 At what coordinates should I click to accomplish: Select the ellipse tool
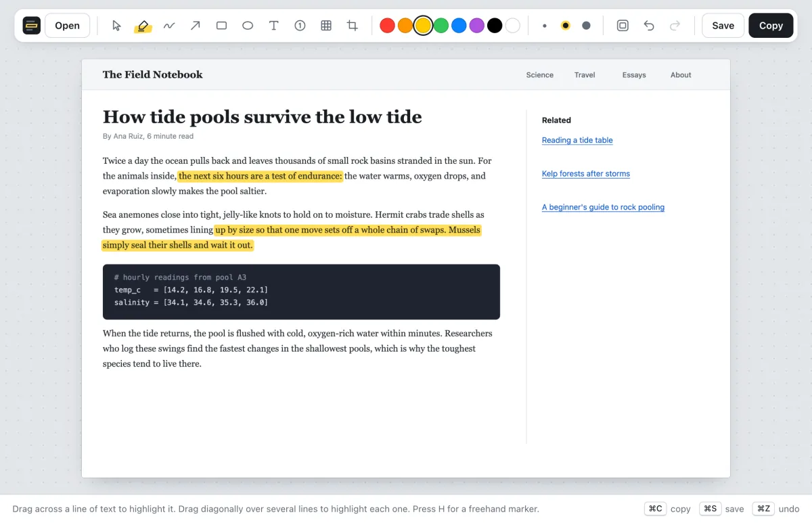(248, 26)
